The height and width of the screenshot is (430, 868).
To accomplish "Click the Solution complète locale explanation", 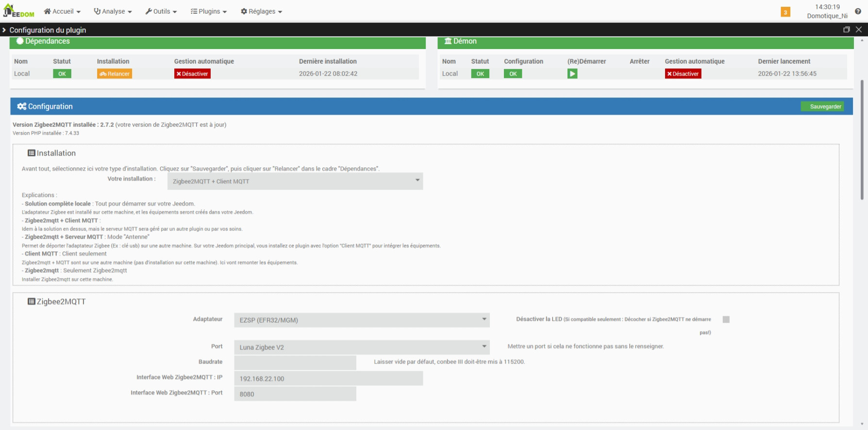I will tap(108, 204).
